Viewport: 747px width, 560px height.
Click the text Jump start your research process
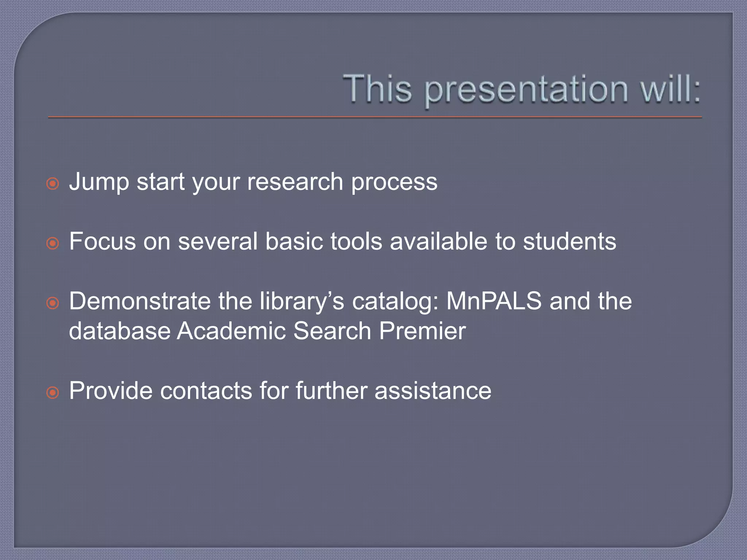point(253,182)
